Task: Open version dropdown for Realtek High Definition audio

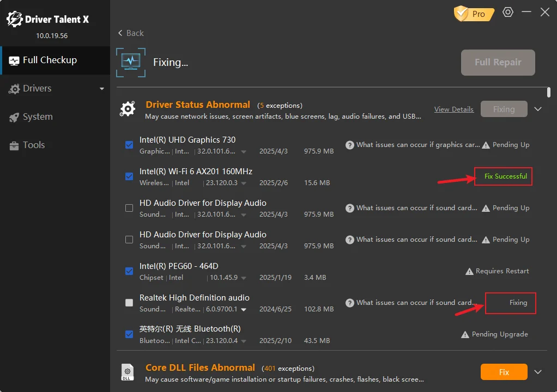Action: [x=244, y=310]
